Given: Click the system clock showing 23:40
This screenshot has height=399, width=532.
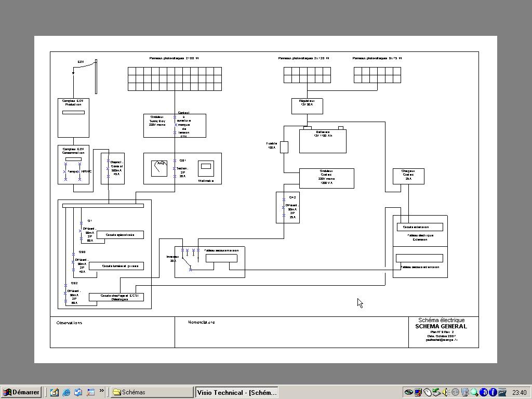Looking at the screenshot, I should (x=519, y=393).
